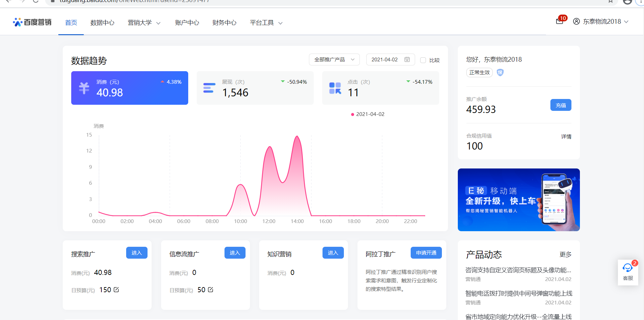Click the 12:00 label on the chart axis
Viewport: 644px width, 320px height.
(269, 221)
